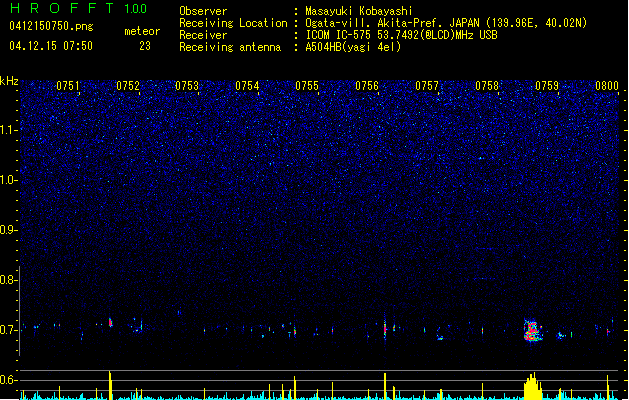Click the Receiver label
This screenshot has width=629, height=400.
pos(203,35)
